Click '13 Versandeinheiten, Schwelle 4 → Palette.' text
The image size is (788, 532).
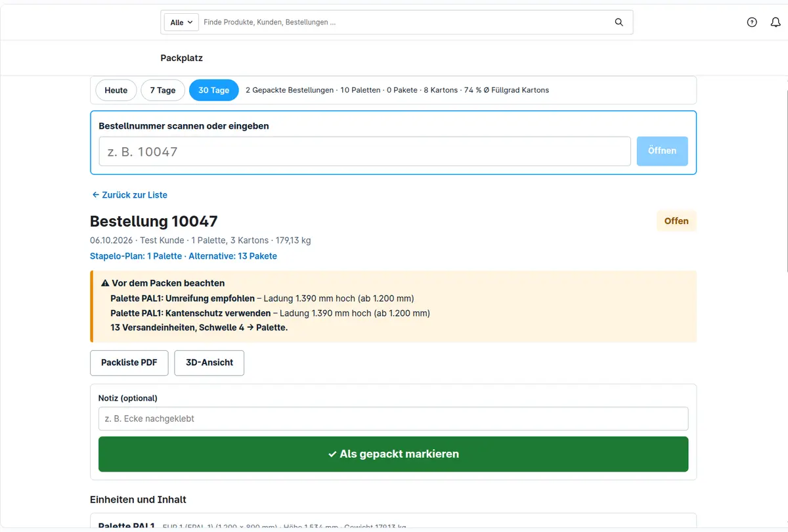point(199,328)
